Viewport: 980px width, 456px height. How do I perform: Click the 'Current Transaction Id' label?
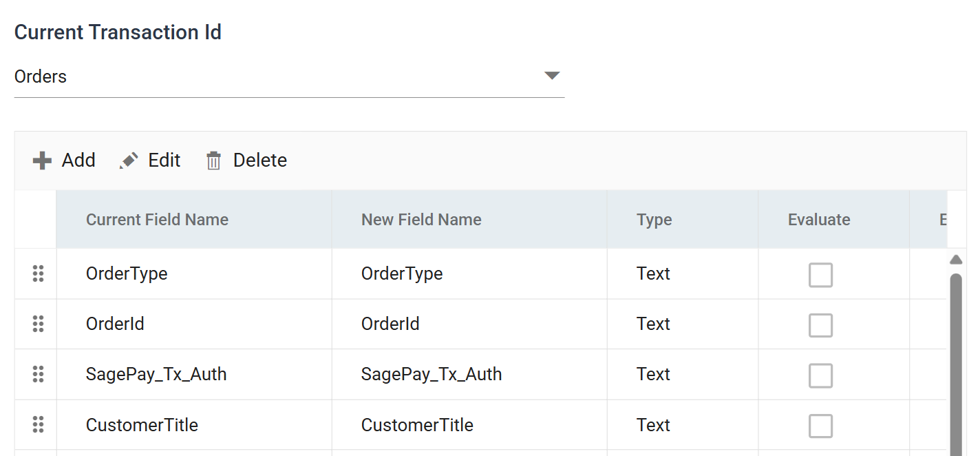coord(118,32)
